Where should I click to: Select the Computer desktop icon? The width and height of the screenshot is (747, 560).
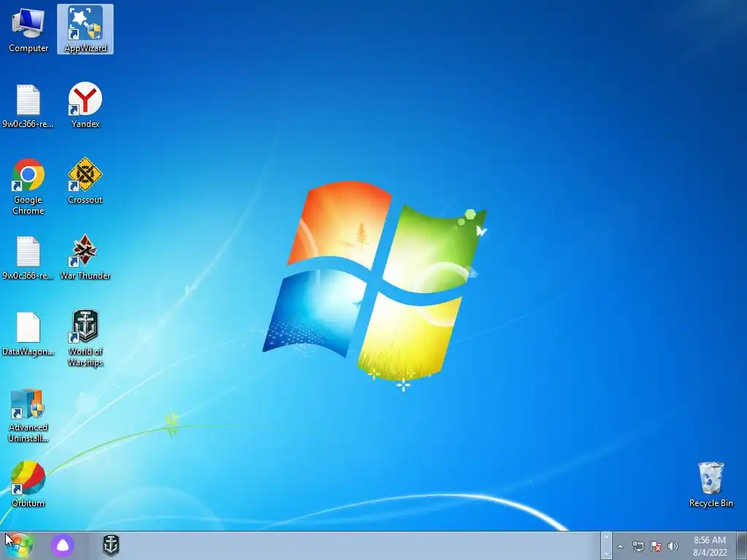[28, 29]
